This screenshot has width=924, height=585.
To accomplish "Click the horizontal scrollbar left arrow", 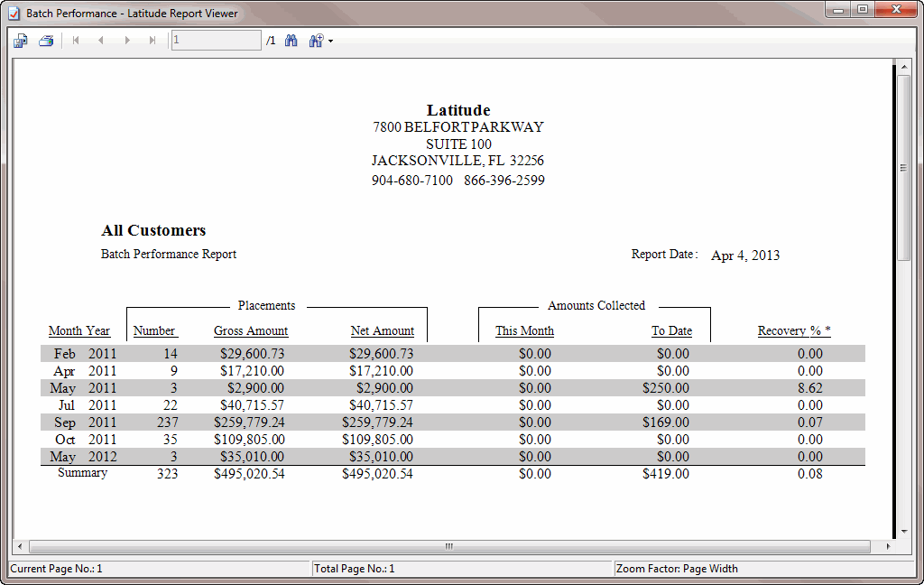I will tap(19, 546).
